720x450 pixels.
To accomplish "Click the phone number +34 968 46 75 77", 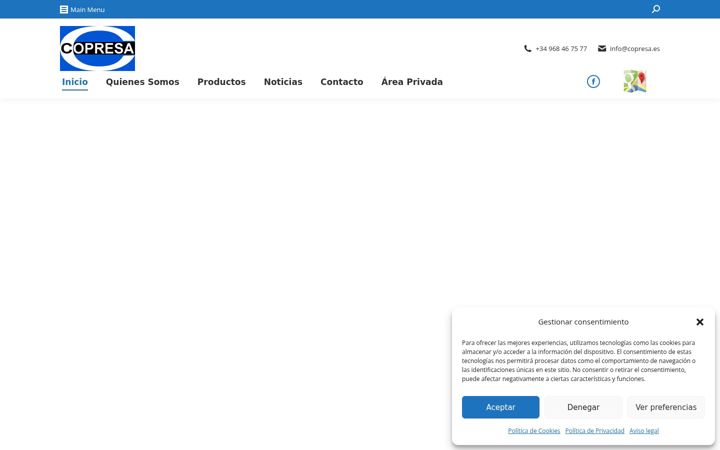I will [561, 49].
